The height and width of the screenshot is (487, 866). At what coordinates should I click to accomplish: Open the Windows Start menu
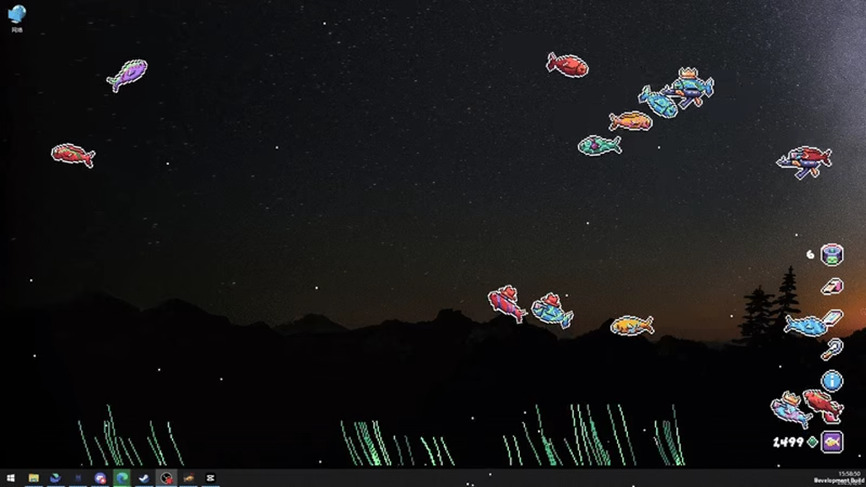(x=11, y=479)
